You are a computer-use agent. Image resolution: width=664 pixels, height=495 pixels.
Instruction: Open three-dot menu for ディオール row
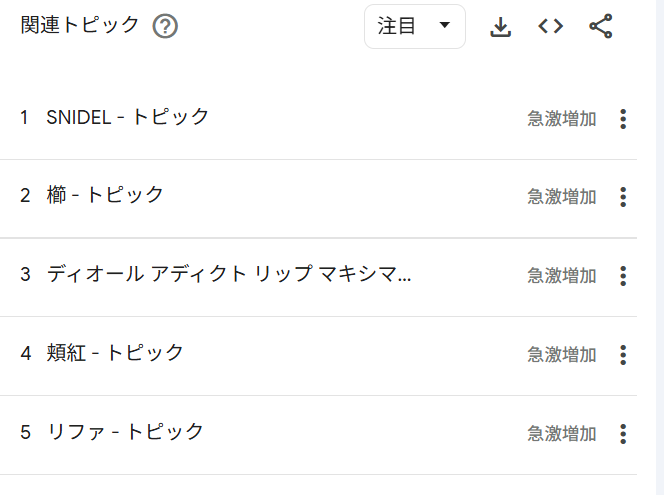[623, 276]
